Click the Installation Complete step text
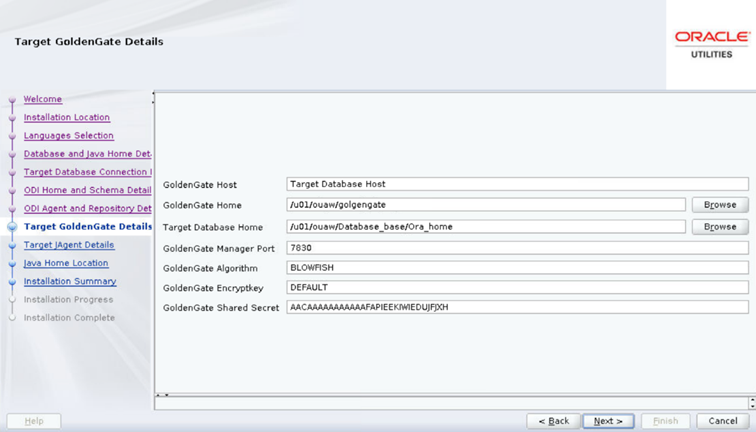756x432 pixels. click(69, 318)
